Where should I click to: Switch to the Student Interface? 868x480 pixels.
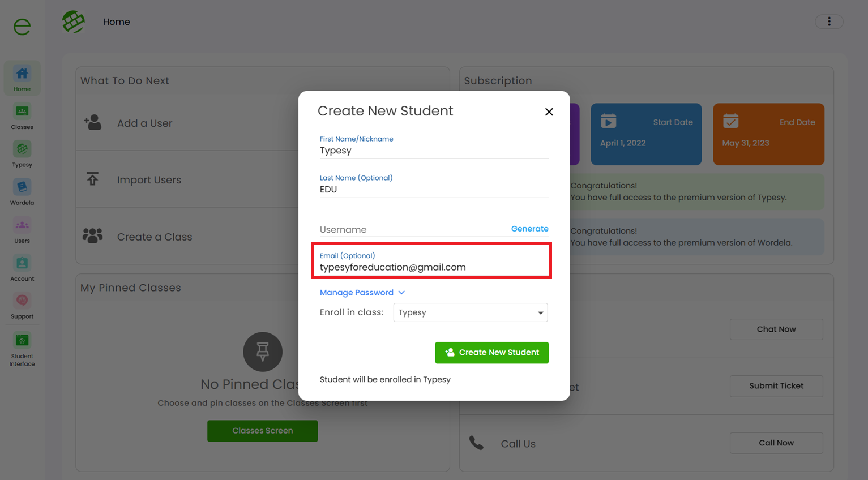point(22,349)
